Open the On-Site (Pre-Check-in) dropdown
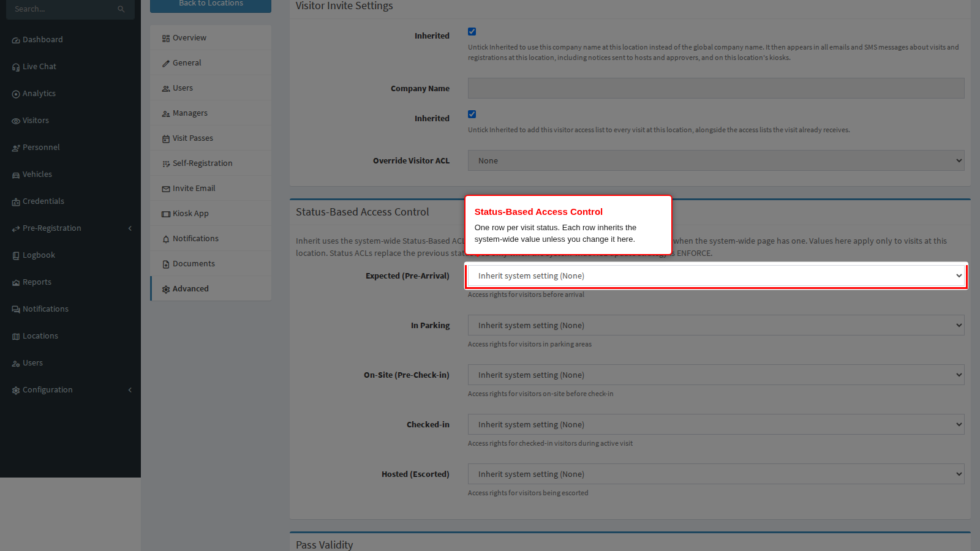 (x=716, y=375)
